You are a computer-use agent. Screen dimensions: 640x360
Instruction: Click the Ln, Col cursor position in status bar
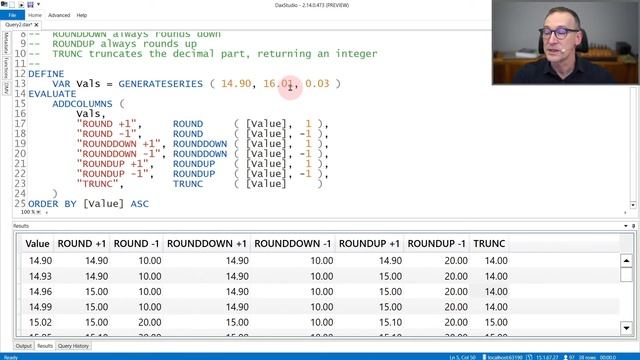pyautogui.click(x=462, y=357)
